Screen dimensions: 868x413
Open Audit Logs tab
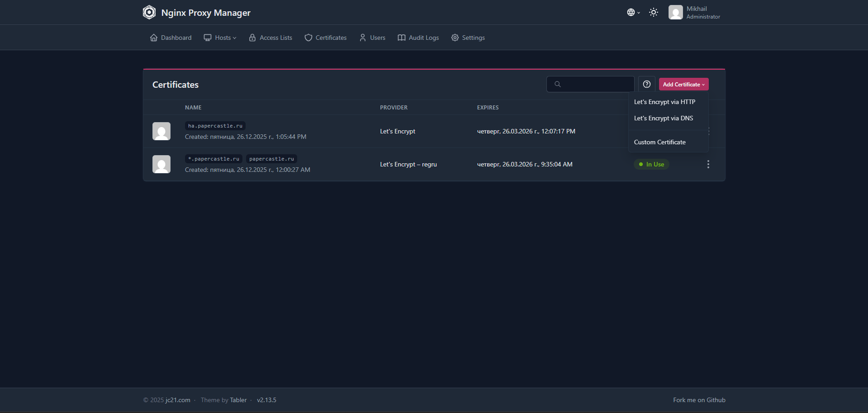coord(418,38)
